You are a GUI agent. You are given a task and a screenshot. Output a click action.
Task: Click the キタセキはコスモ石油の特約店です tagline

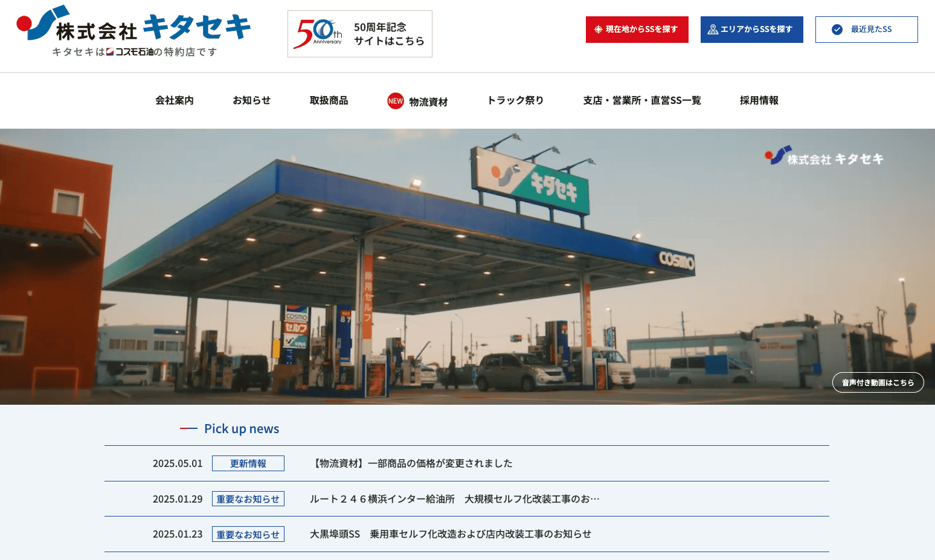(134, 52)
